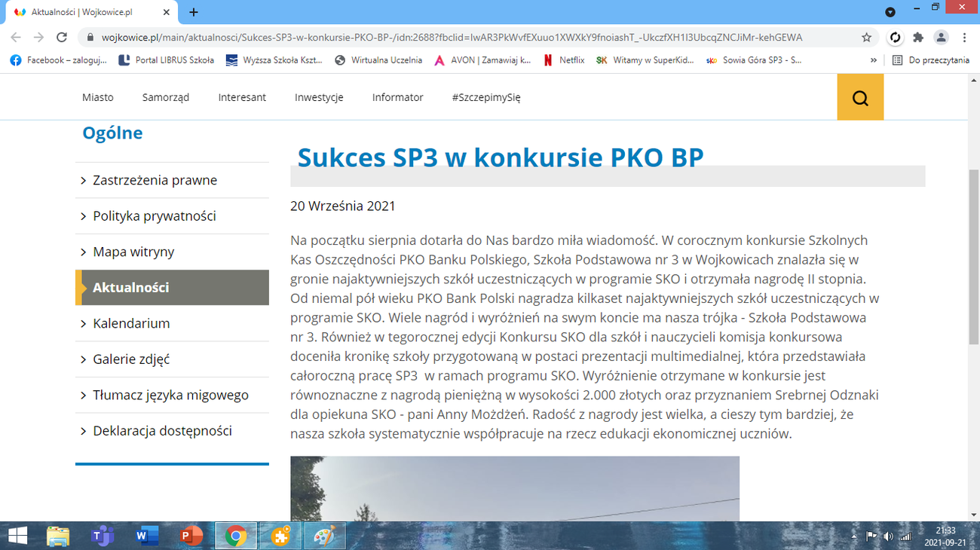Image resolution: width=980 pixels, height=550 pixels.
Task: Click the Sukces SP3 w konkursie heading
Action: (x=501, y=157)
